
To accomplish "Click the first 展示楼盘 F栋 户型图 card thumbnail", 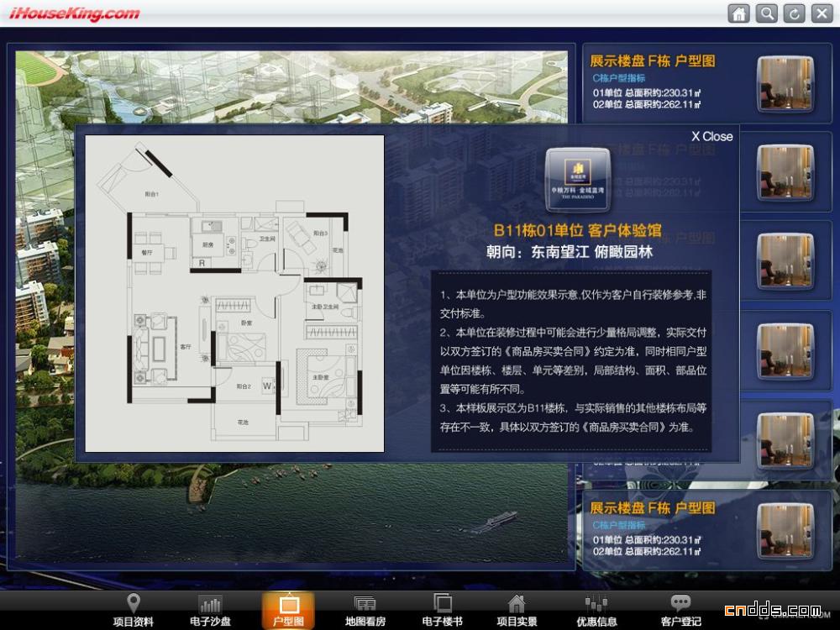I will coord(785,83).
